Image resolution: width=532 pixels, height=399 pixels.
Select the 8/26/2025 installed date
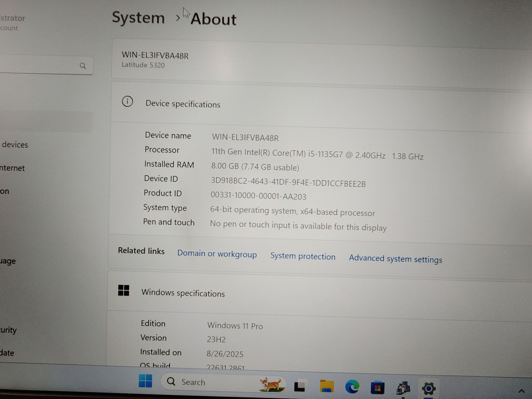pos(225,354)
